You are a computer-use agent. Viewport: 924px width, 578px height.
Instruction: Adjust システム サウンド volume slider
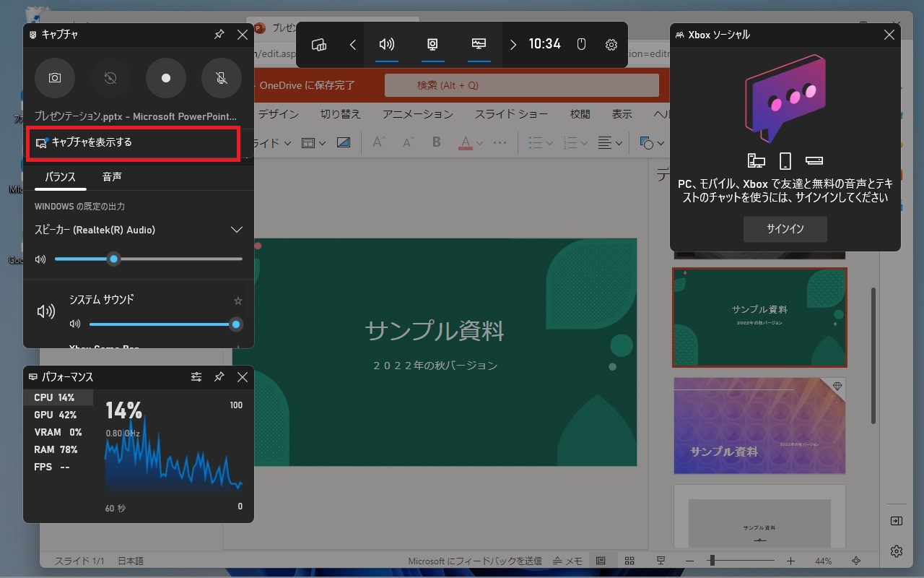[x=165, y=324]
